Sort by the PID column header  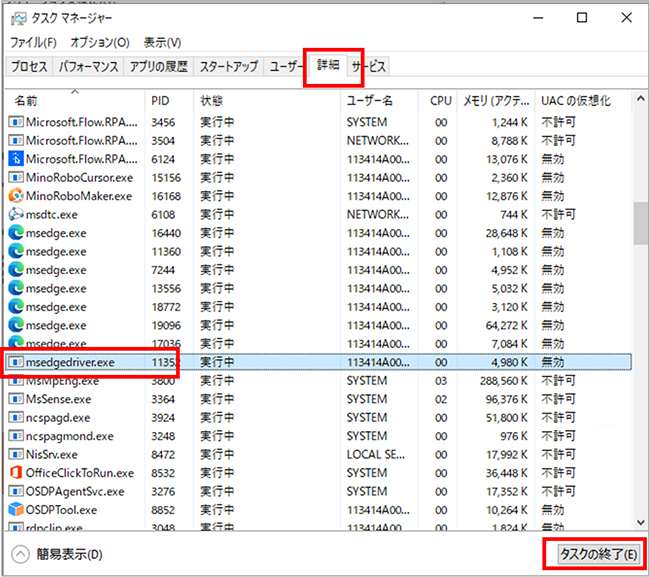(161, 101)
